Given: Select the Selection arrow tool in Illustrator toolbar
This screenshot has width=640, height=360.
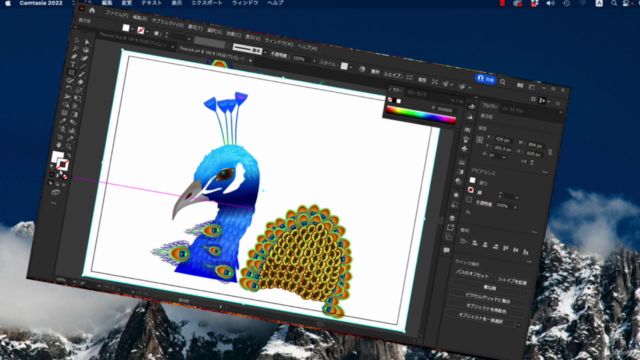Looking at the screenshot, I should point(77,40).
